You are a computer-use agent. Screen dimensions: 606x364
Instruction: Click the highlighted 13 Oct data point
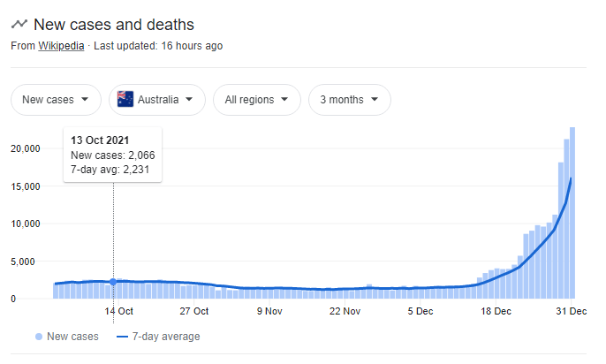pos(113,282)
